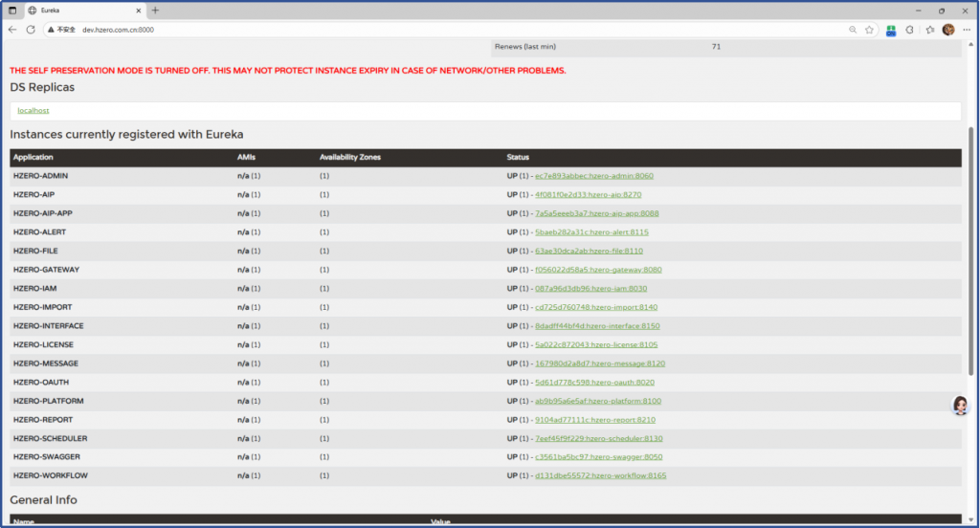Click the profile avatar in toolbar
Screen dimensions: 980x528
[x=947, y=30]
